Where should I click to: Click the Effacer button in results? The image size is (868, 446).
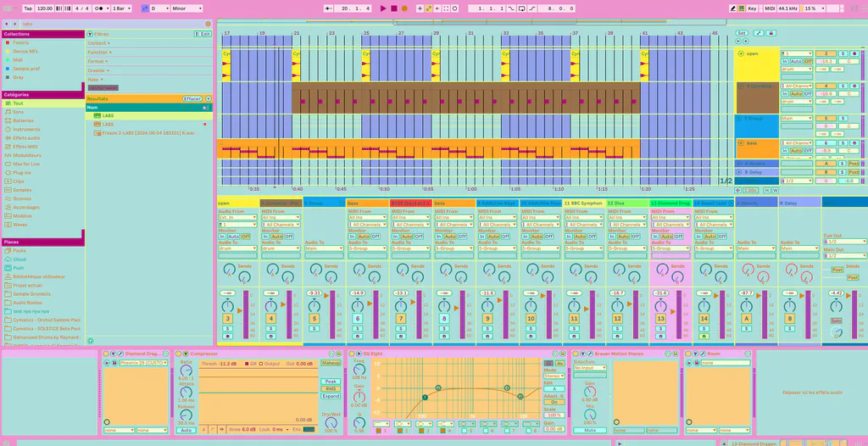pos(192,98)
